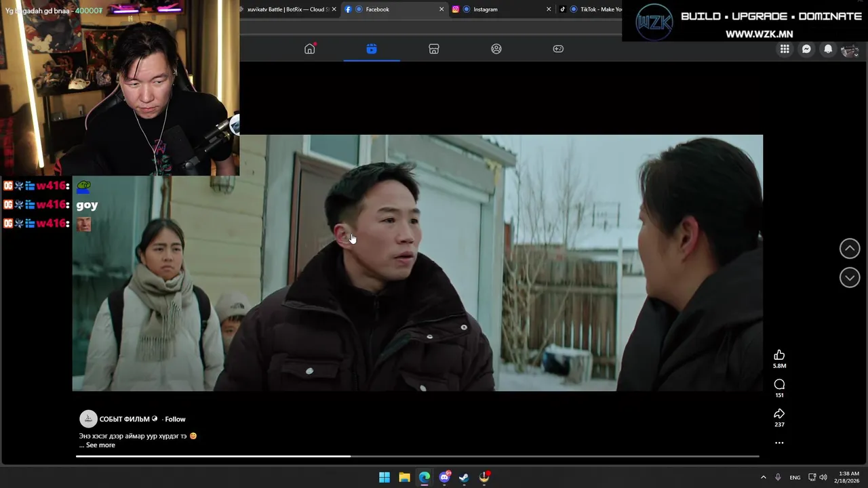868x488 pixels.
Task: Open the Facebook Groups icon
Action: pyautogui.click(x=496, y=49)
